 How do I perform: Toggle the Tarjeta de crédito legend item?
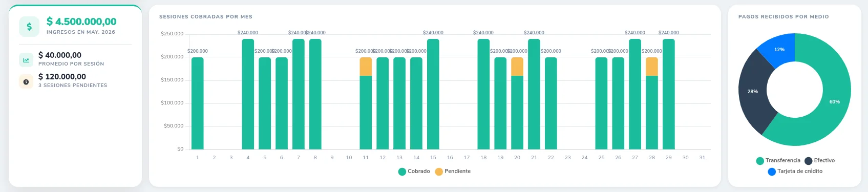click(795, 172)
